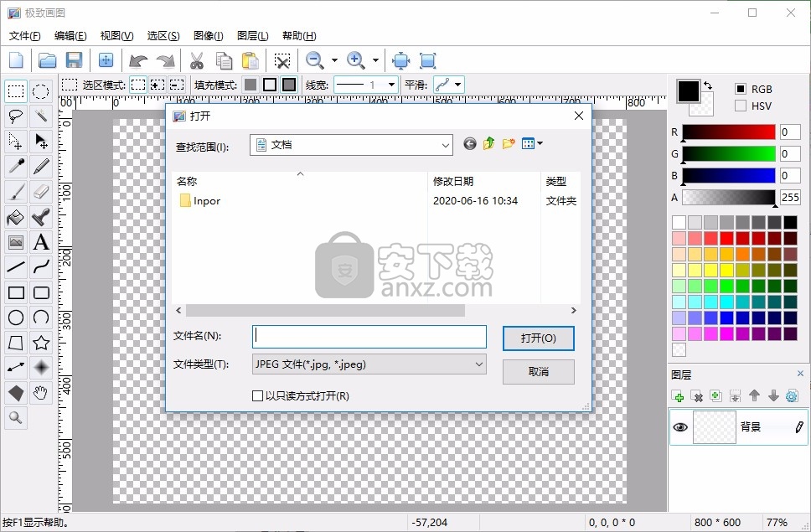Open the 图层(L) menu
Screen dimensions: 811x532
pyautogui.click(x=253, y=36)
